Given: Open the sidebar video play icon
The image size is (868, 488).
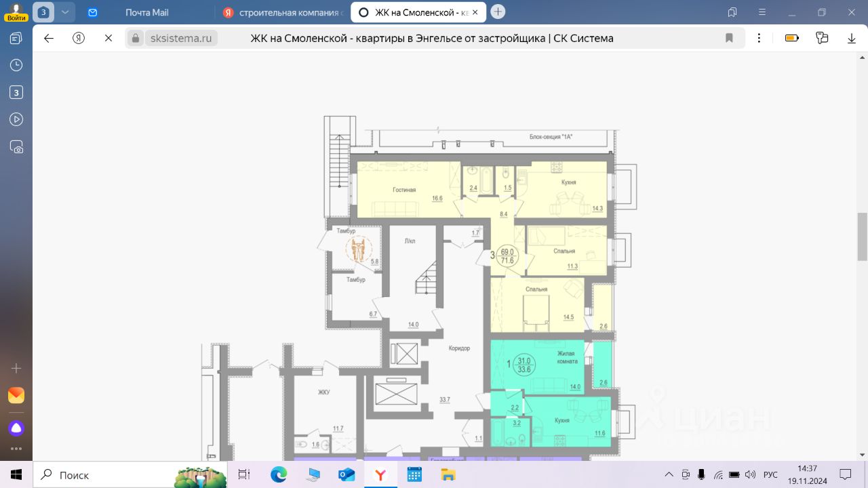Looking at the screenshot, I should tap(16, 119).
